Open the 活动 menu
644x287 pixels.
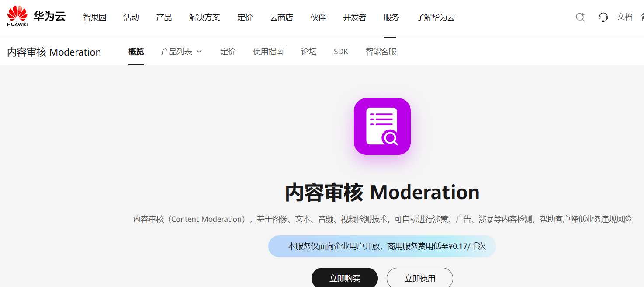(132, 17)
